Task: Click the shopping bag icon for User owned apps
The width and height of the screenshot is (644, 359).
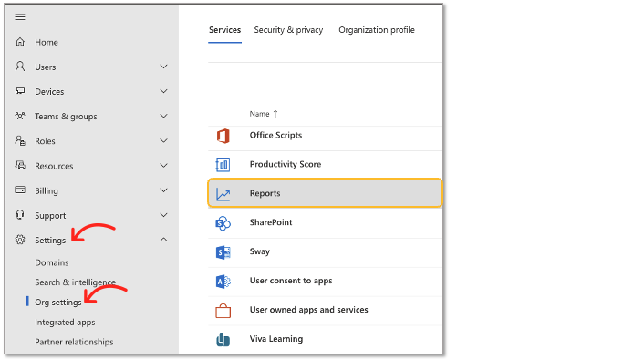Action: tap(223, 311)
